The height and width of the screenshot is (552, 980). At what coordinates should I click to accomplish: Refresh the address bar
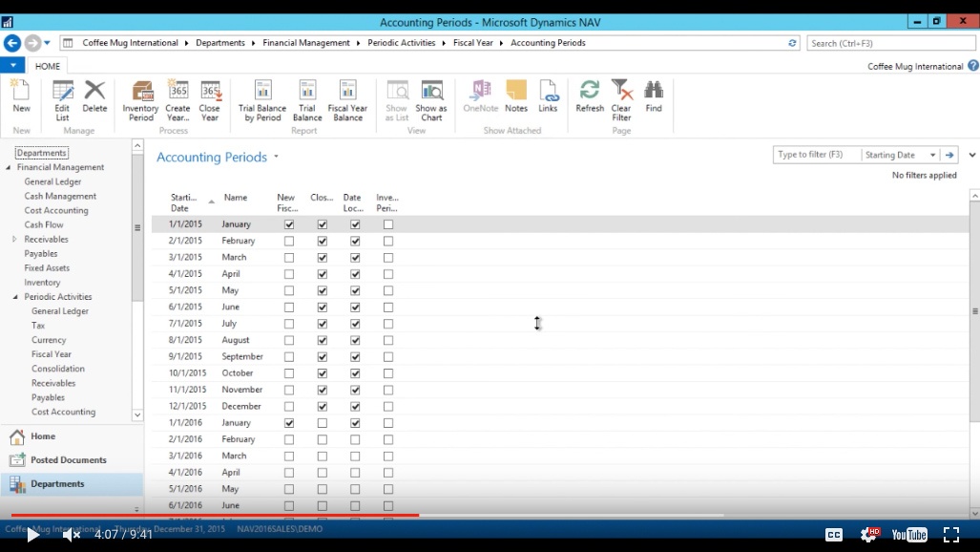tap(792, 43)
